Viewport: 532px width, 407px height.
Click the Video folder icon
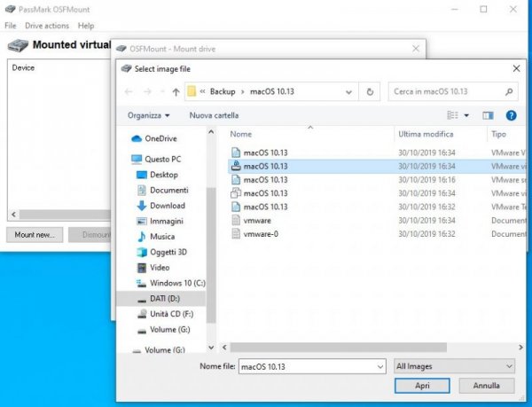142,268
